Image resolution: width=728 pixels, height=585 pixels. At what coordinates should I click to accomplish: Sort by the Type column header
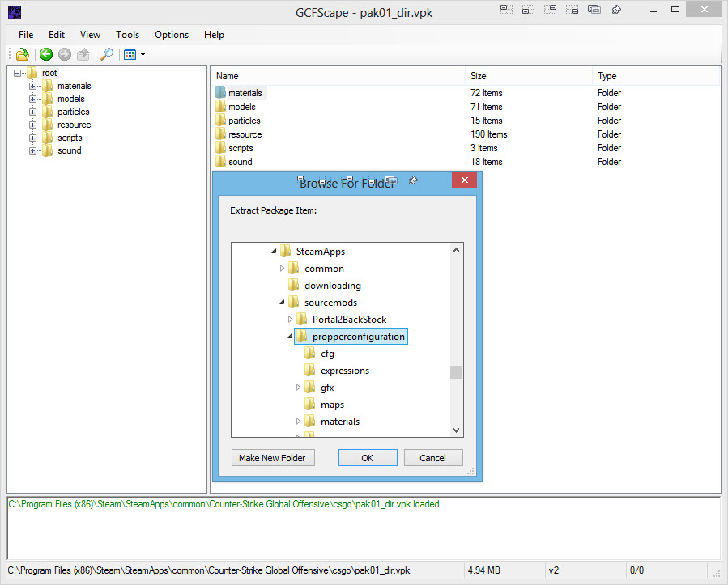coord(656,76)
